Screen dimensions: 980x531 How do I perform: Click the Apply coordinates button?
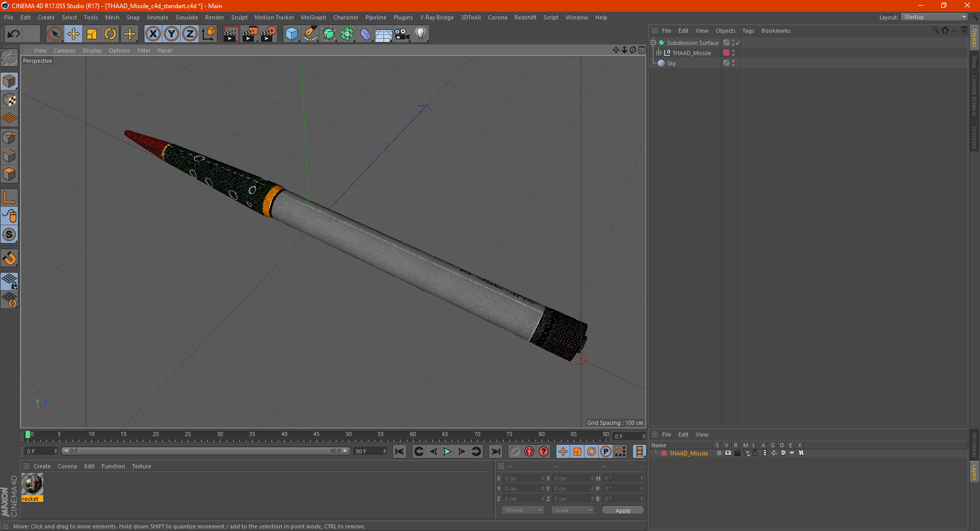coord(623,511)
